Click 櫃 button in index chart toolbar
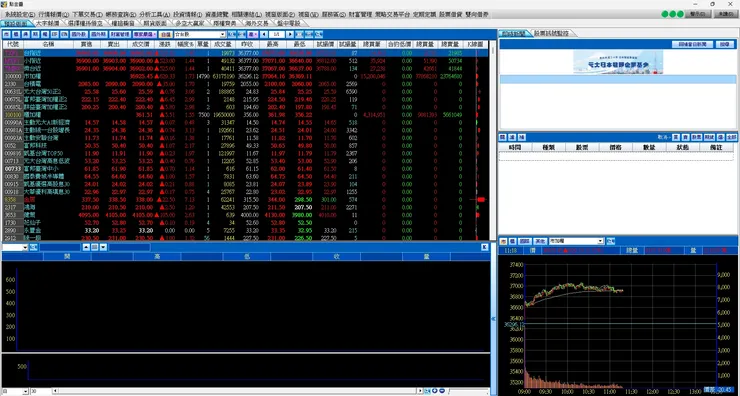 (x=512, y=241)
